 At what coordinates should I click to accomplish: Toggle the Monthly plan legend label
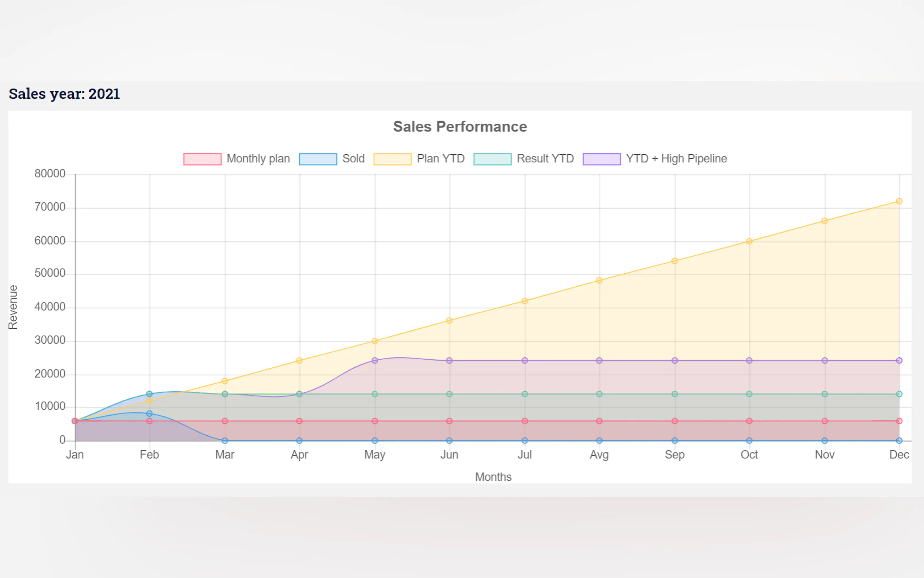(x=258, y=159)
